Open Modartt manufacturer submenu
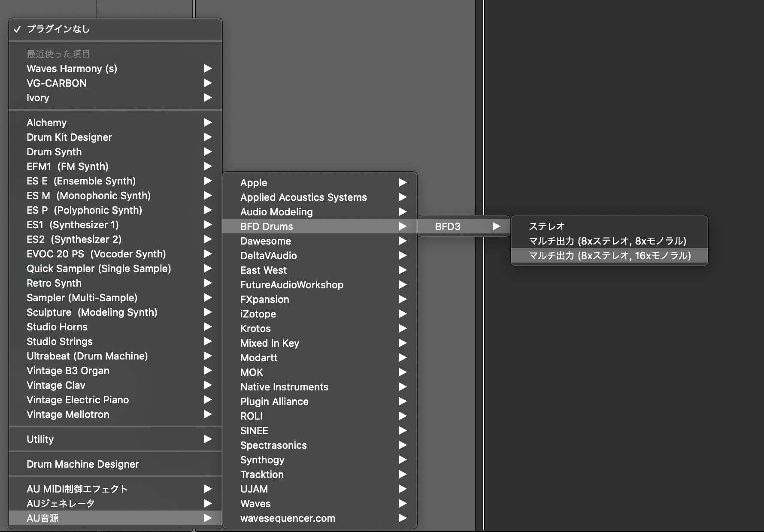The height and width of the screenshot is (532, 764). tap(320, 358)
